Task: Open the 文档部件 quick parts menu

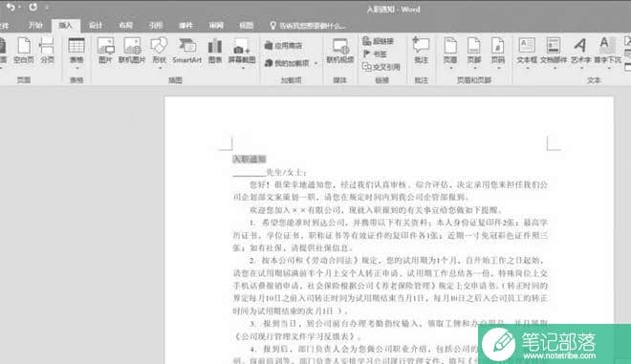Action: click(554, 53)
